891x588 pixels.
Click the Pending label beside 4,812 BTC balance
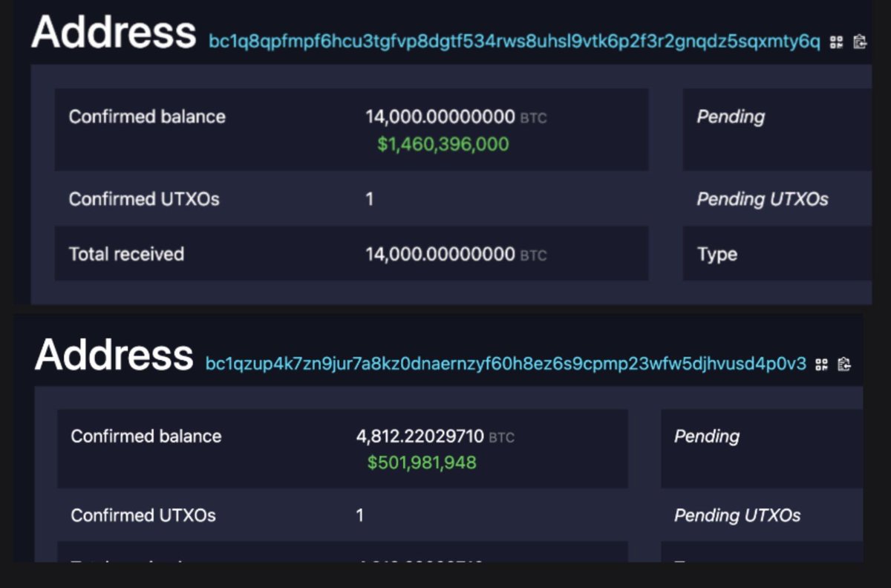point(707,437)
